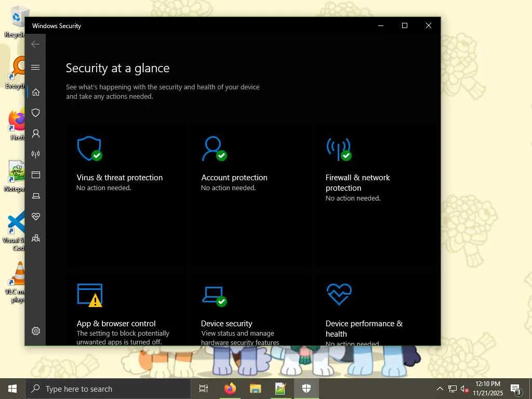Launch Firefox from the taskbar

pyautogui.click(x=230, y=389)
